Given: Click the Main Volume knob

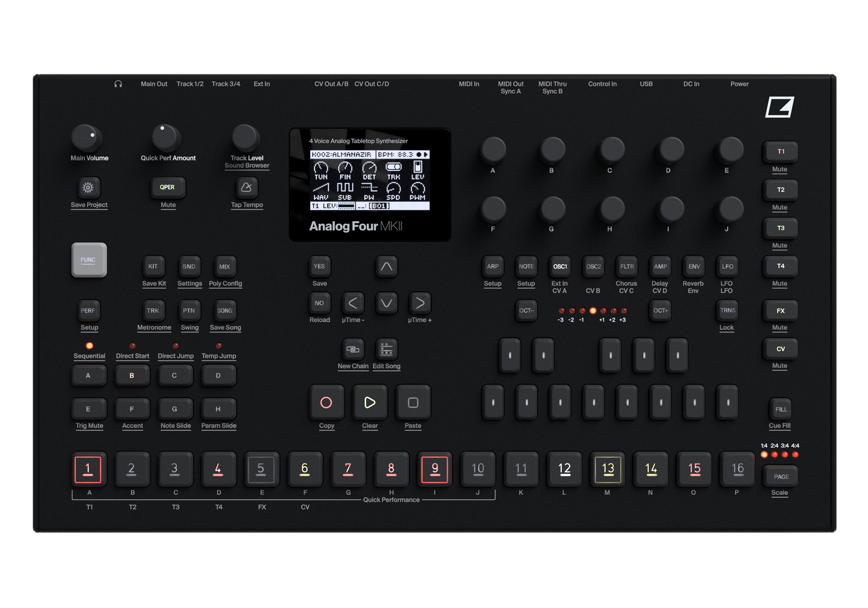Looking at the screenshot, I should pos(87,138).
